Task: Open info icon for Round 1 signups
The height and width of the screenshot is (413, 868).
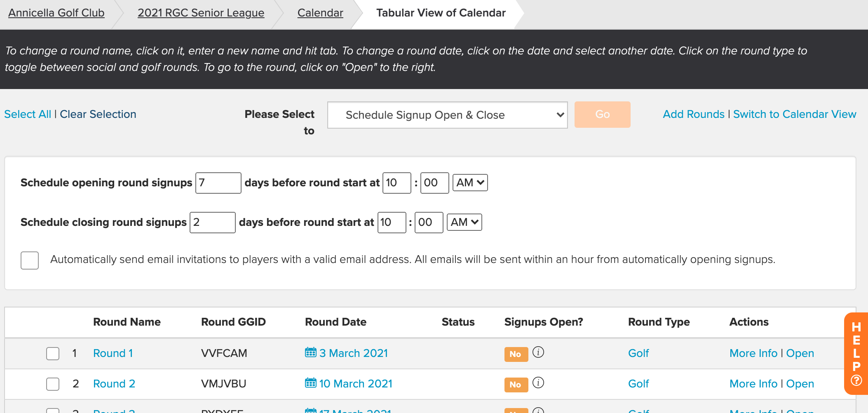Action: (x=538, y=352)
